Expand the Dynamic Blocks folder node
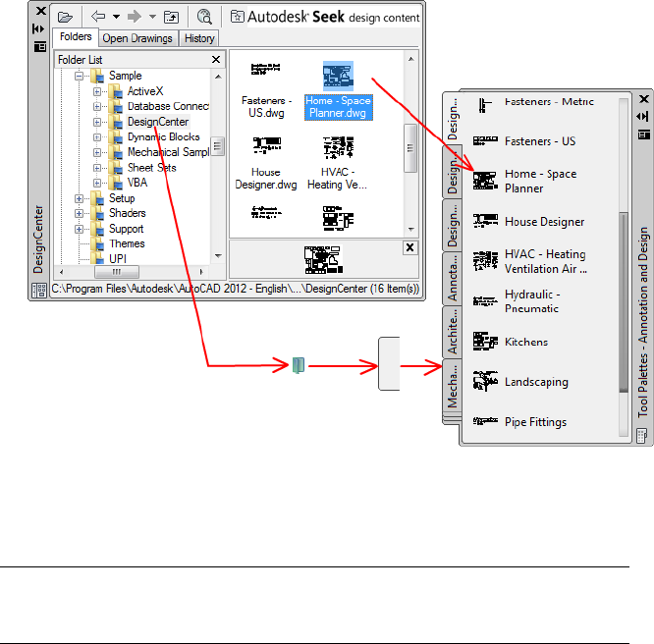This screenshot has height=644, width=654. 97,137
